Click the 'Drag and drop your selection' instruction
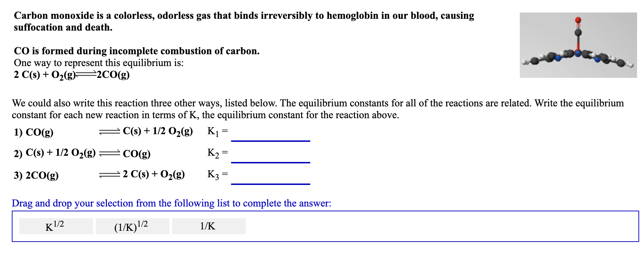The height and width of the screenshot is (260, 644). point(171,203)
